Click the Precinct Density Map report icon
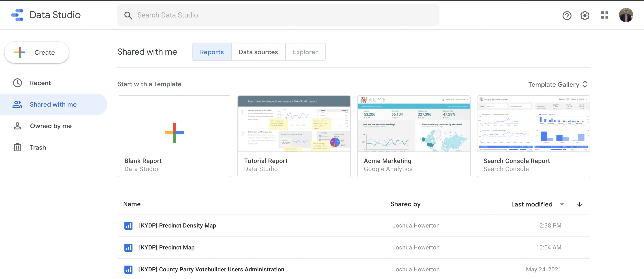Viewport: 644px width, 279px height. pyautogui.click(x=128, y=225)
